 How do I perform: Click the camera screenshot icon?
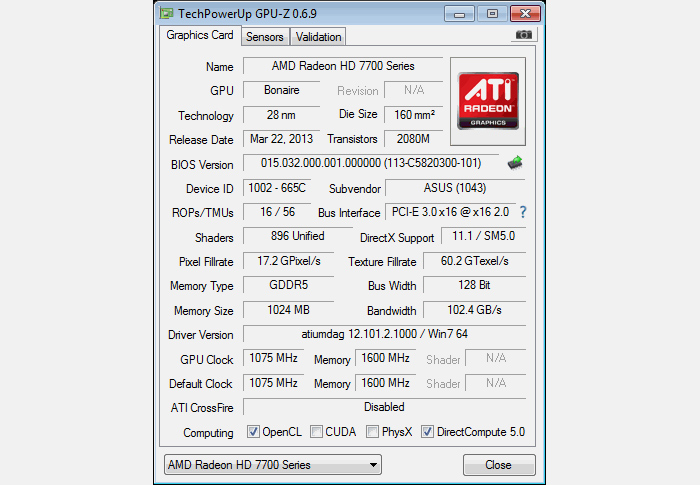coord(523,35)
